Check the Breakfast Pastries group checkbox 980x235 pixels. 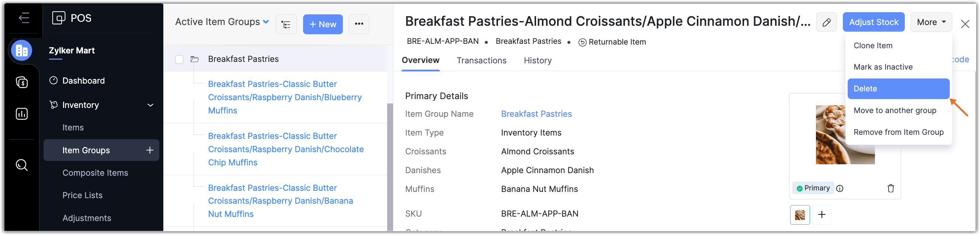click(x=179, y=59)
